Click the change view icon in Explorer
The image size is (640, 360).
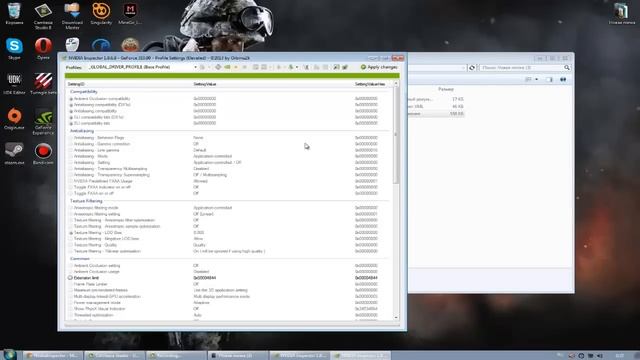pyautogui.click(x=529, y=80)
